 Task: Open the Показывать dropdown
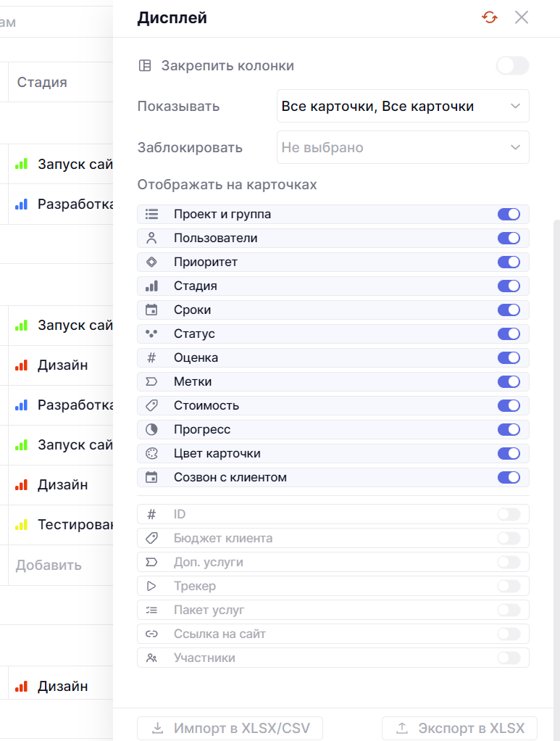403,107
